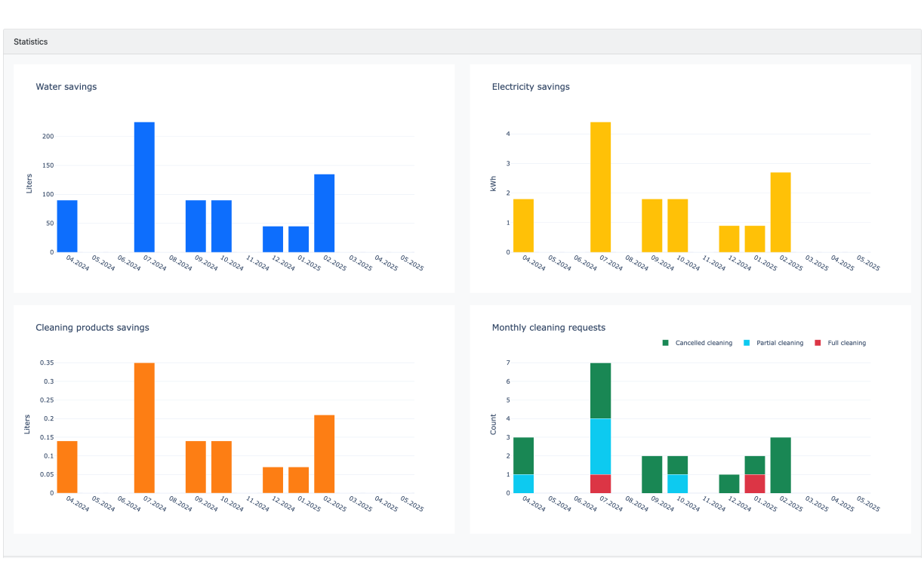The height and width of the screenshot is (580, 924).
Task: Select the 07.2024 bar in Cleaning products savings
Action: click(x=144, y=428)
